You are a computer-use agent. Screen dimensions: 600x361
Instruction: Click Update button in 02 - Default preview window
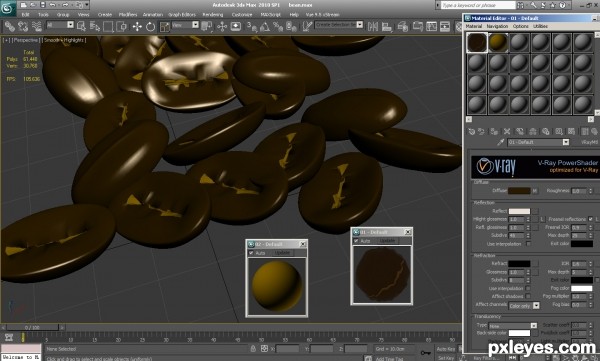pyautogui.click(x=282, y=253)
